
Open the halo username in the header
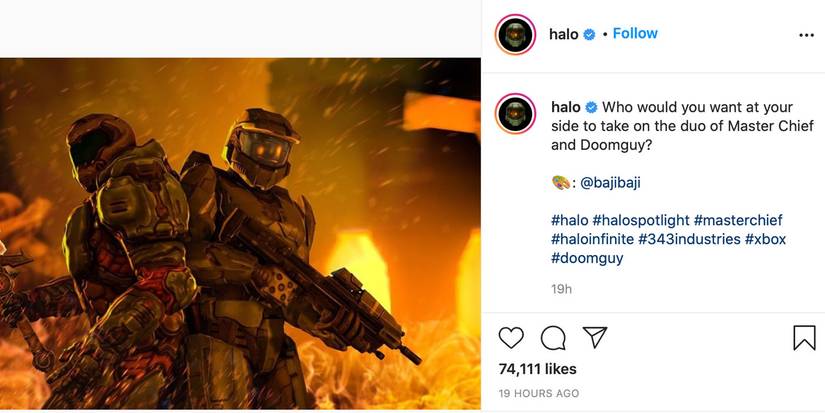click(564, 34)
